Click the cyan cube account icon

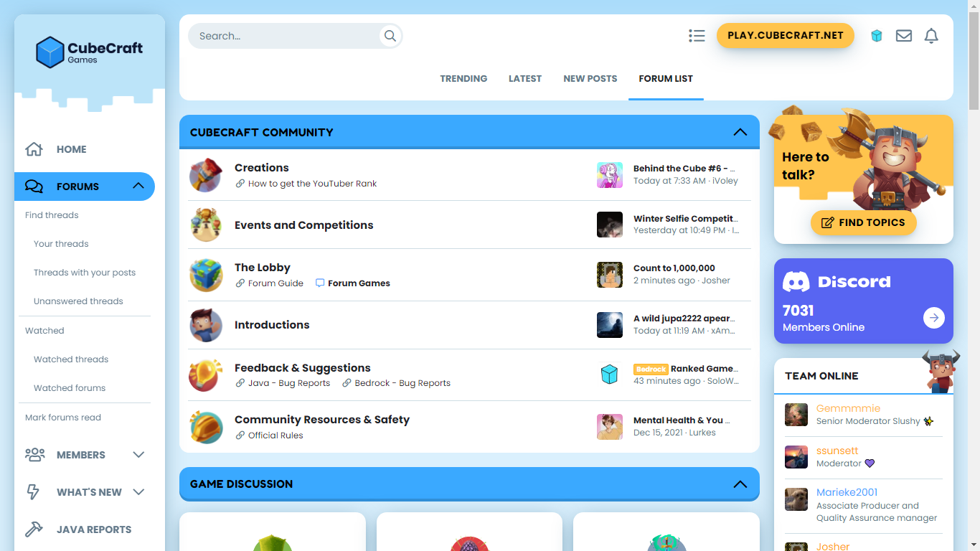[x=877, y=36]
